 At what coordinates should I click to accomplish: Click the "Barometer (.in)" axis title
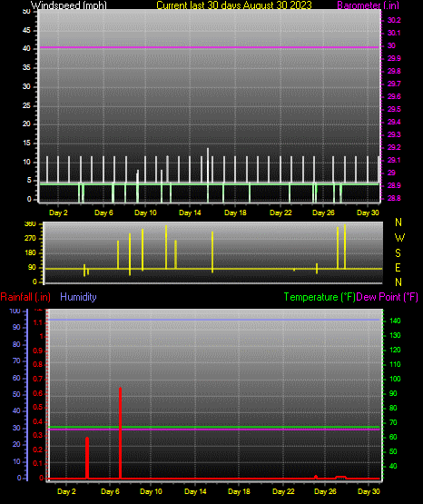(368, 5)
